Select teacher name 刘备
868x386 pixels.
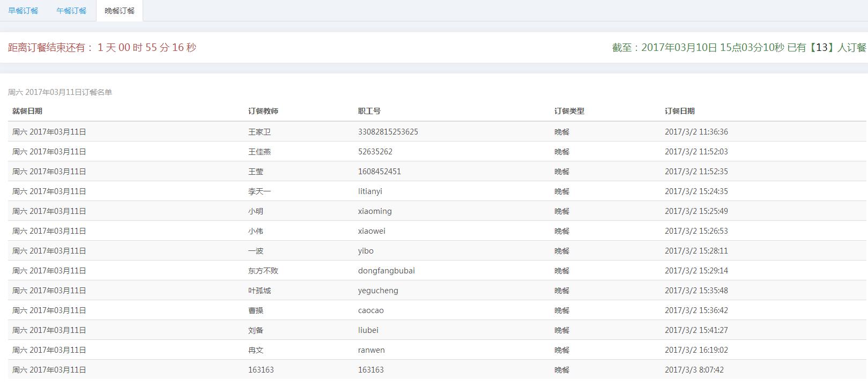point(256,330)
